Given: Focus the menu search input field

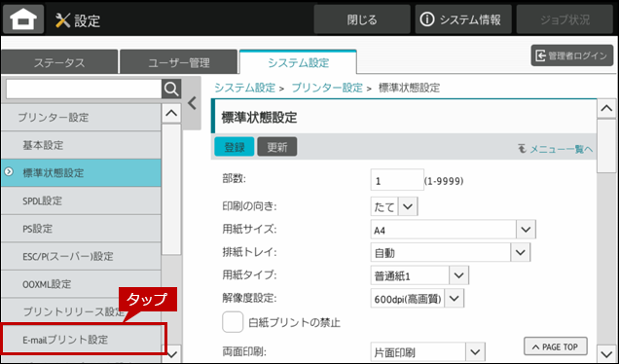Looking at the screenshot, I should point(84,90).
